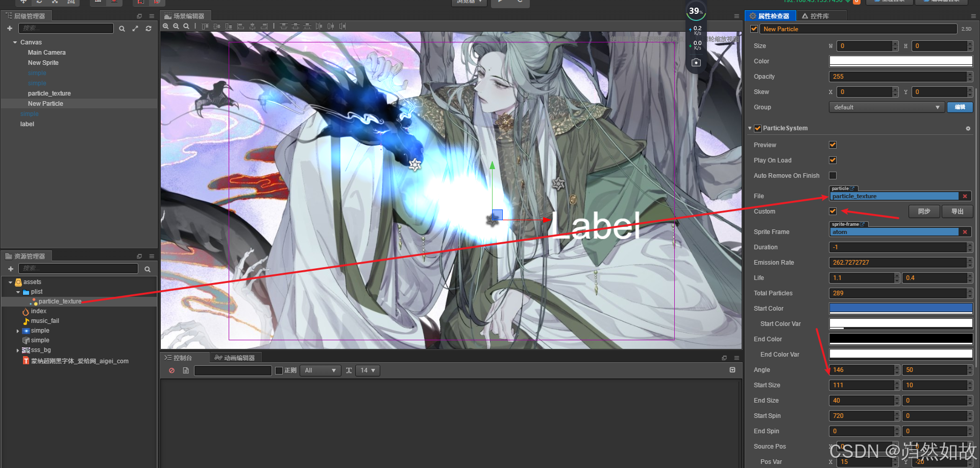The image size is (980, 468).
Task: Align selected nodes to top edge
Action: pyautogui.click(x=205, y=26)
